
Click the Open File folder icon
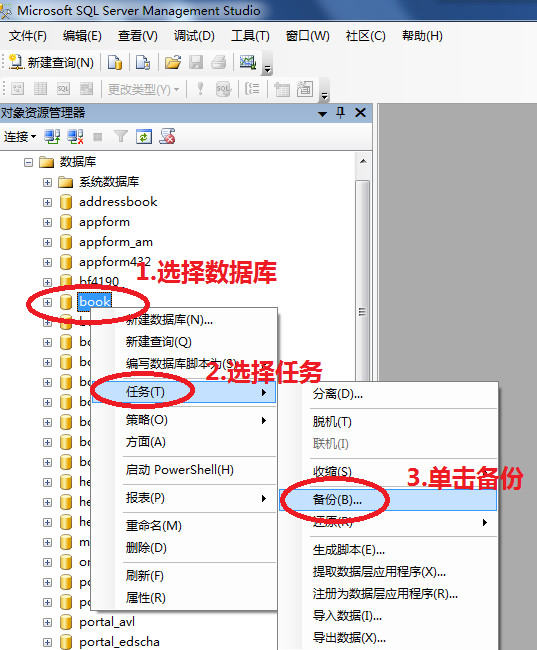tap(173, 63)
